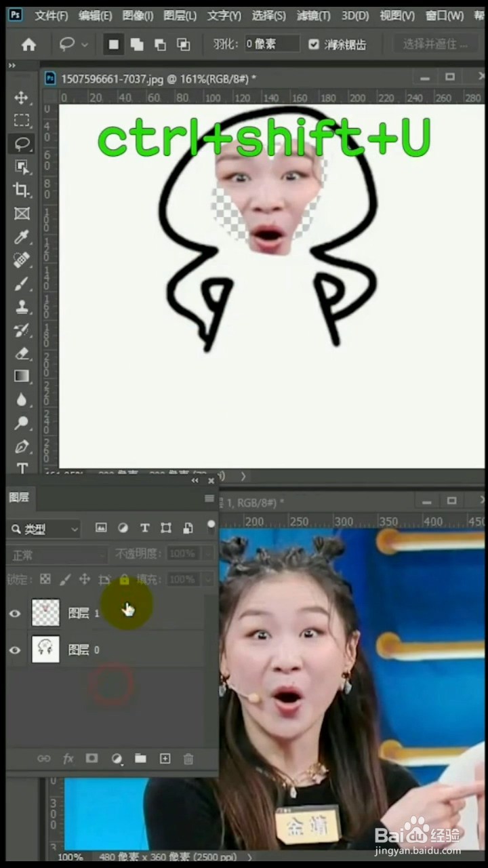Select the Blur tool
The height and width of the screenshot is (868, 488).
click(22, 400)
